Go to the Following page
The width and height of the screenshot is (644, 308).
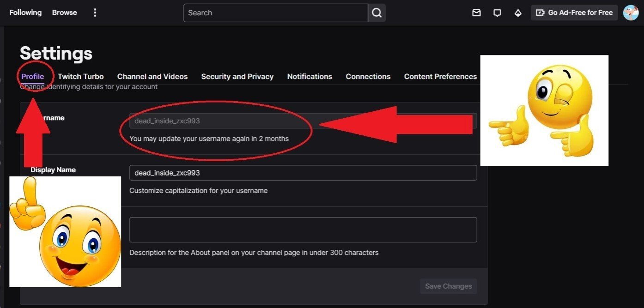25,12
